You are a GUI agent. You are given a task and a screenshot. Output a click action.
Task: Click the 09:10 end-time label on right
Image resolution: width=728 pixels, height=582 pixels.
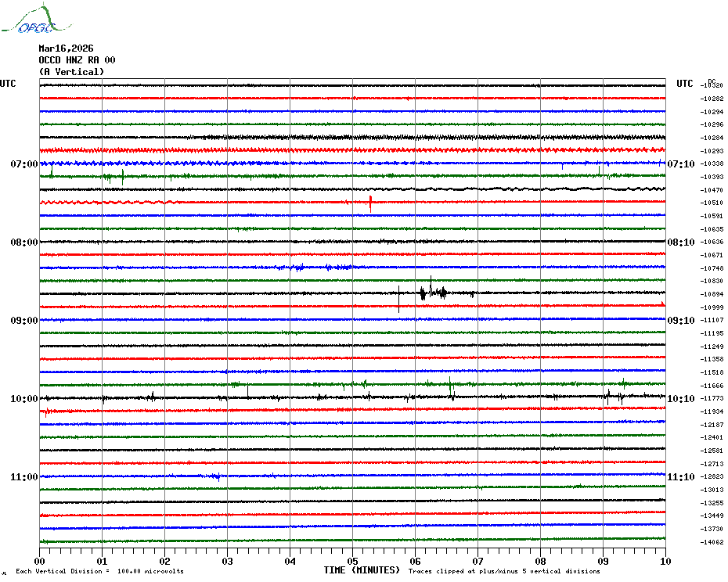(680, 321)
